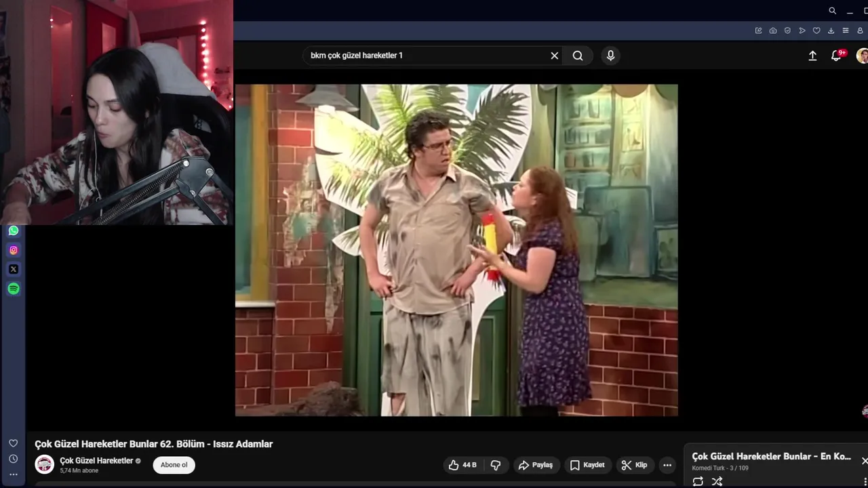Open X (Twitter) sidebar panel
868x488 pixels.
(14, 269)
